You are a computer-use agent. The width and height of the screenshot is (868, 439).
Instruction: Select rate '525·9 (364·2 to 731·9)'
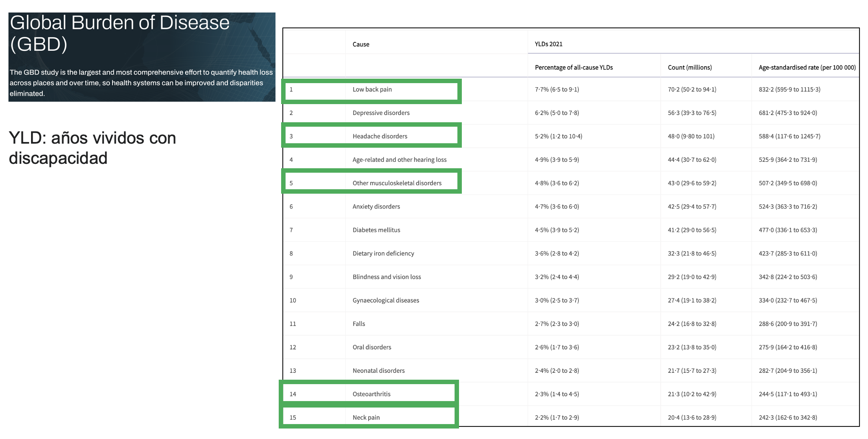(788, 160)
